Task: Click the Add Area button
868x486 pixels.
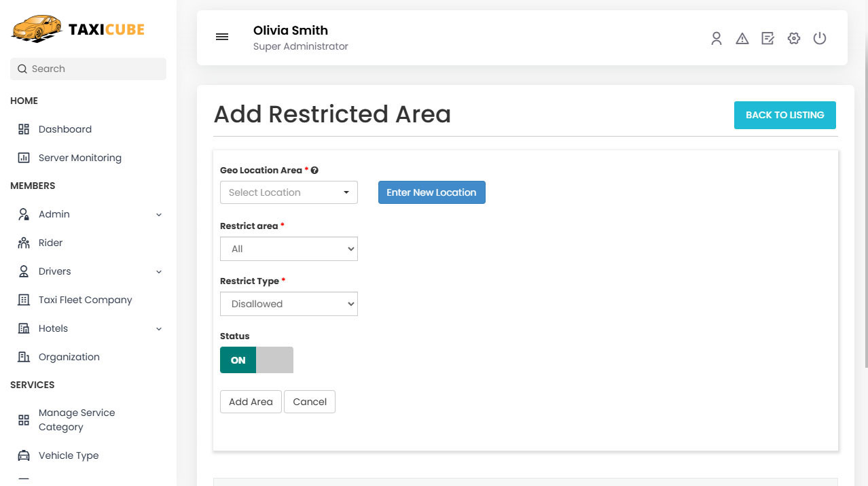Action: (x=251, y=402)
